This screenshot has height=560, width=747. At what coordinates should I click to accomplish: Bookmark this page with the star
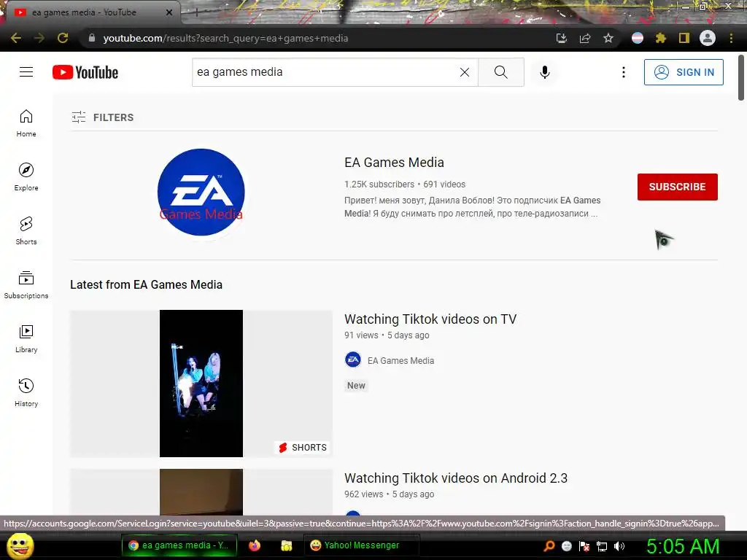[x=608, y=38]
